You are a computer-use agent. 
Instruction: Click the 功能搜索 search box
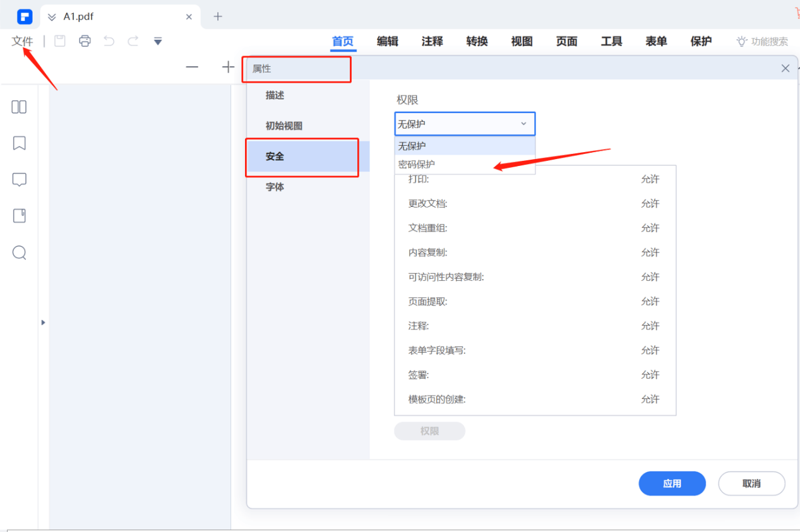[763, 42]
